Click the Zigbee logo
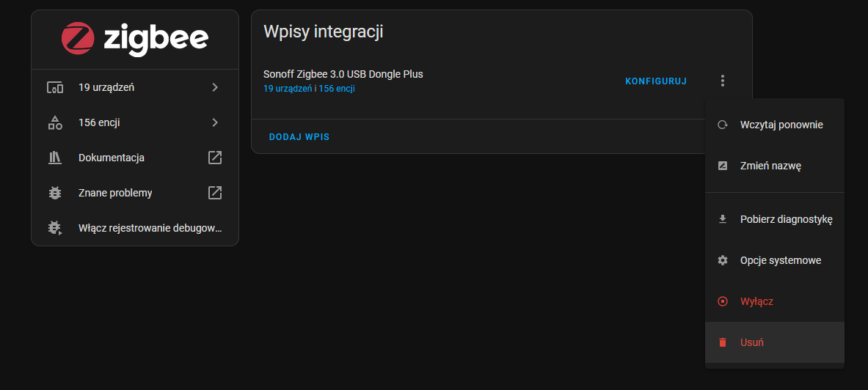The height and width of the screenshot is (390, 868). point(134,39)
